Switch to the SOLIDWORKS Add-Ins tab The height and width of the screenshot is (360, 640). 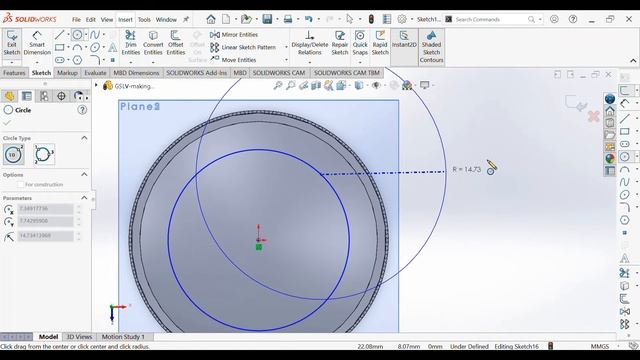(x=196, y=73)
